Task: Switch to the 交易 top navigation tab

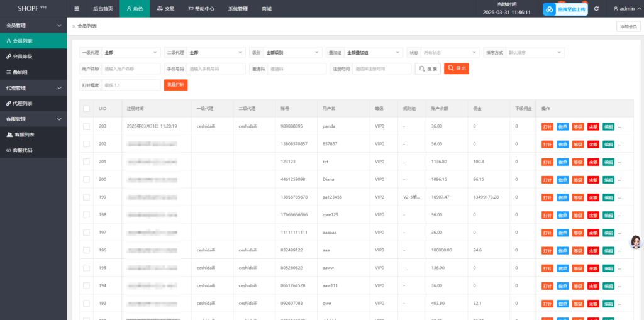Action: tap(166, 9)
